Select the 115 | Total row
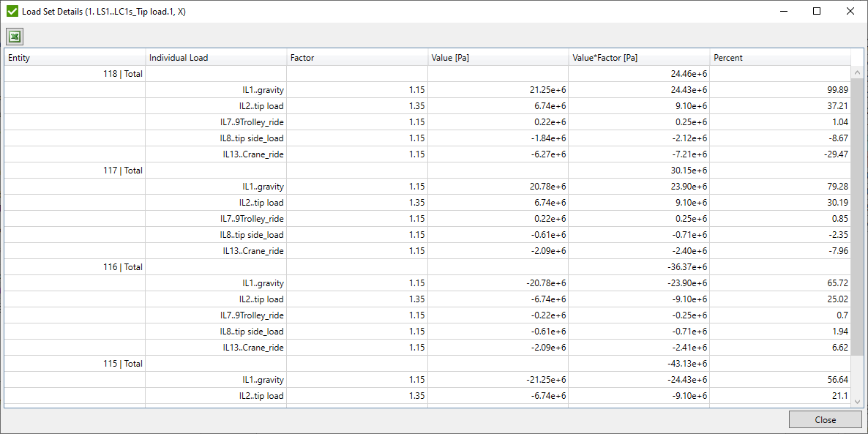 (293, 363)
